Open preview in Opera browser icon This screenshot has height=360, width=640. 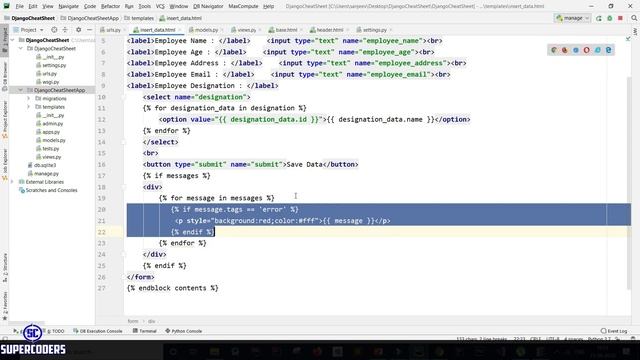click(x=587, y=50)
